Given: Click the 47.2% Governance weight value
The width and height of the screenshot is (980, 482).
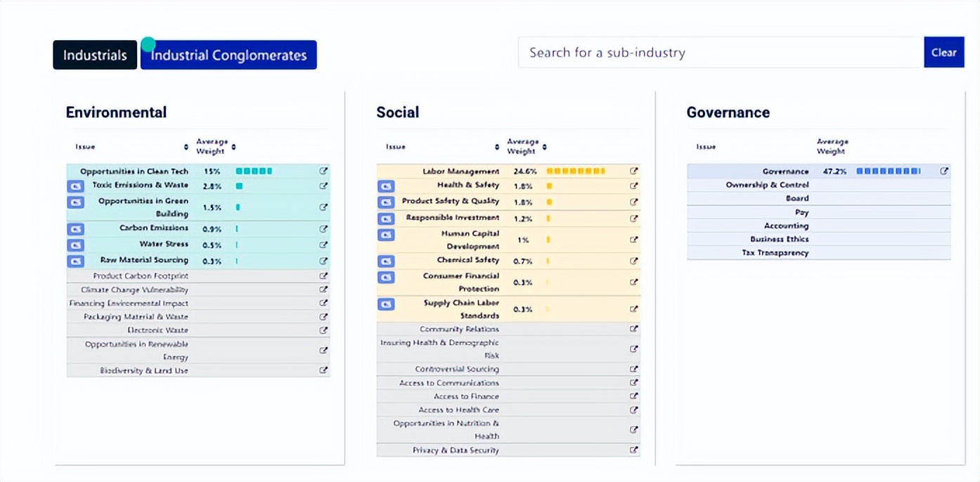Looking at the screenshot, I should [x=834, y=171].
